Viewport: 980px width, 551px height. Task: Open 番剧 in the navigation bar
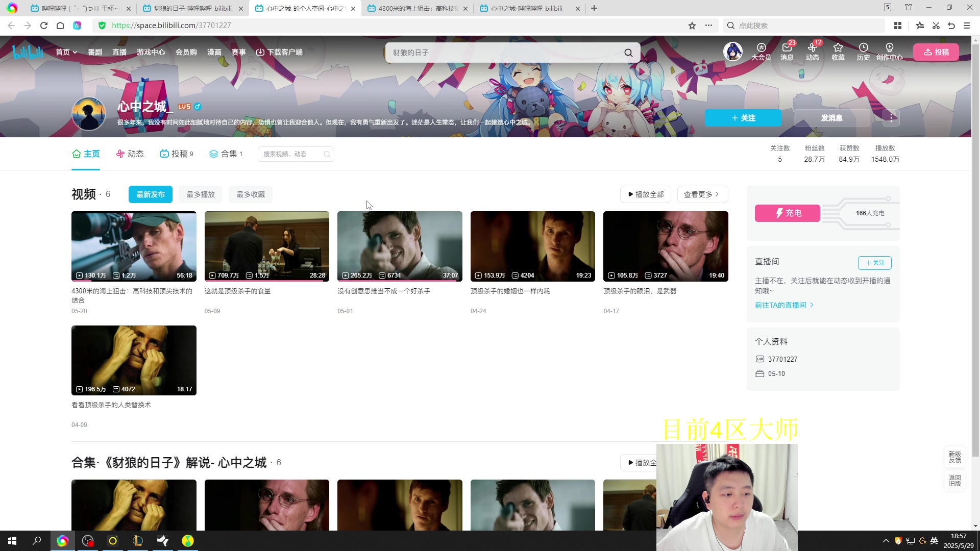[x=95, y=52]
